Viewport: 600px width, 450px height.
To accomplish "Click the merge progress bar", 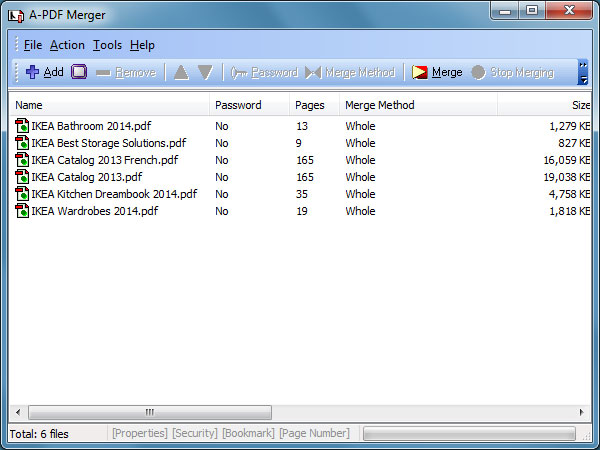I will (x=469, y=434).
